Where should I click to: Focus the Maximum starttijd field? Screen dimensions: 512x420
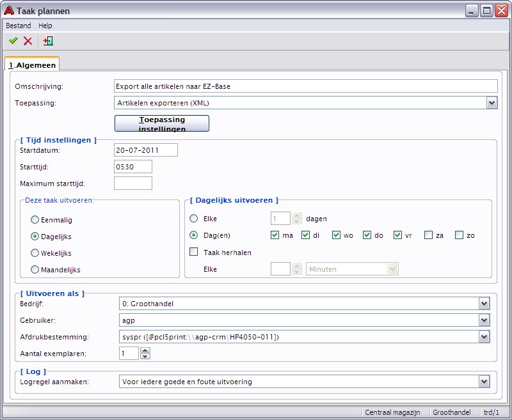pos(133,183)
